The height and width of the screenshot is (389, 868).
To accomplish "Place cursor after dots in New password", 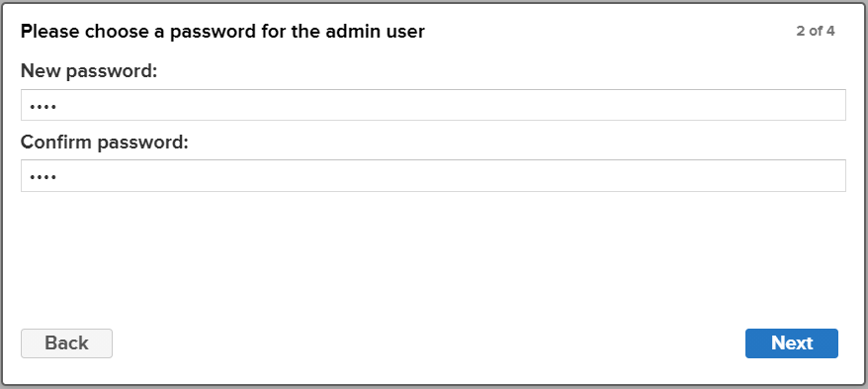I will click(59, 105).
